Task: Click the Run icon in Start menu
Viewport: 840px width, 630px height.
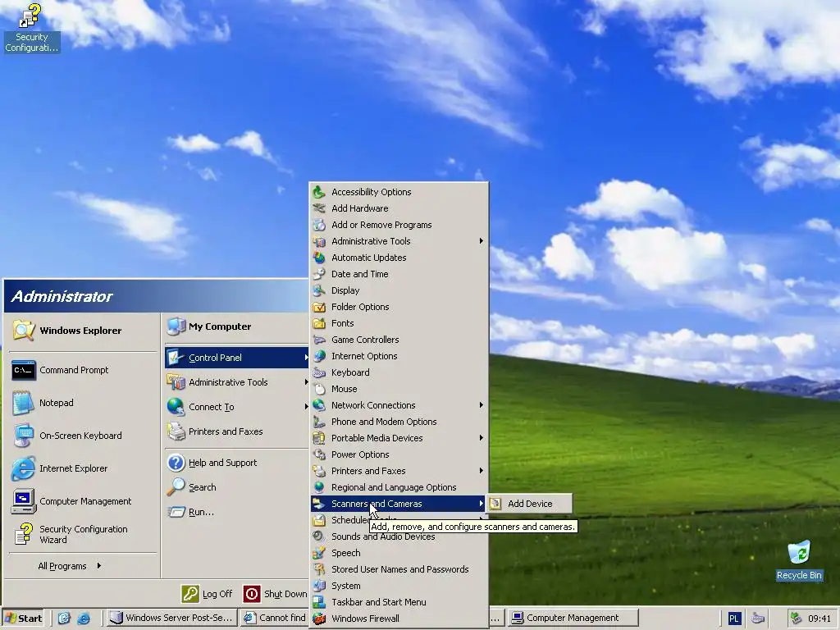Action: 176,512
